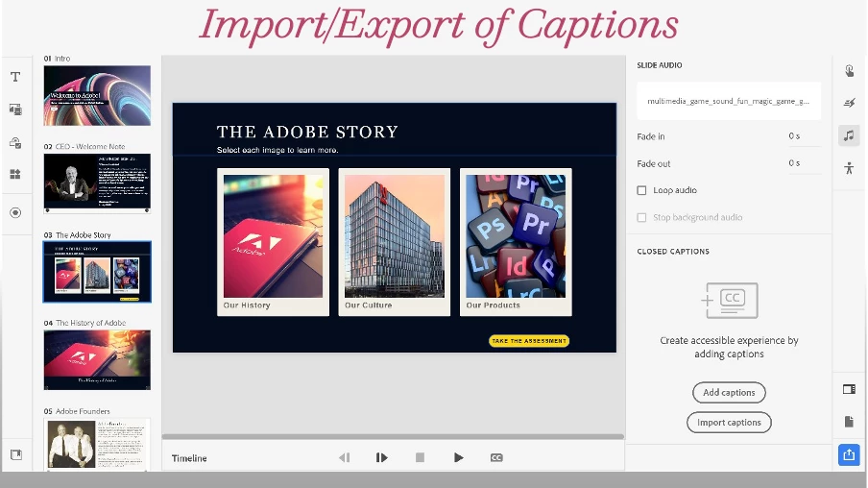Open the Audio music note panel
Image resolution: width=868 pixels, height=488 pixels.
(849, 135)
